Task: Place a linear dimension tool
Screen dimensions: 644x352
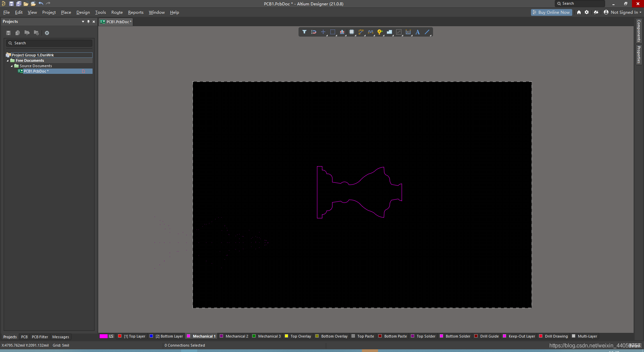Action: coord(408,32)
